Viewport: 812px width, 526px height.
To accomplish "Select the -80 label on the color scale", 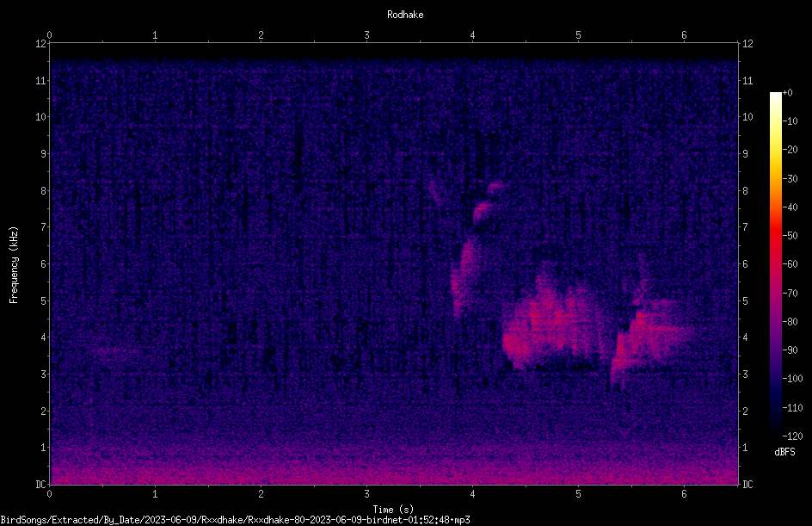I will coord(790,322).
